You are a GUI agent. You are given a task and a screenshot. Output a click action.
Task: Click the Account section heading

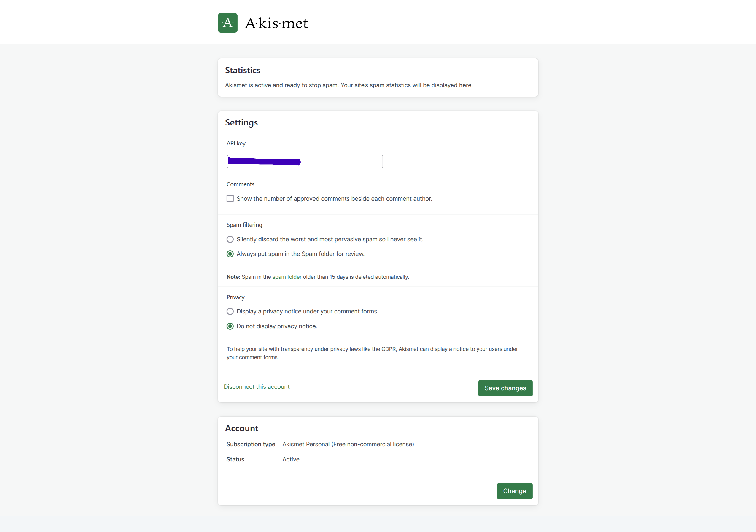(x=242, y=428)
